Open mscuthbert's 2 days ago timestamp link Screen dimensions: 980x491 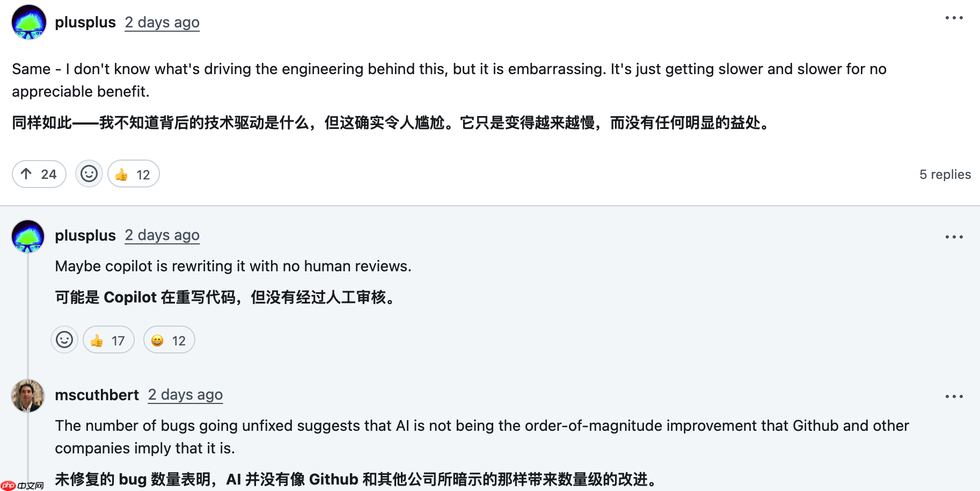(185, 395)
